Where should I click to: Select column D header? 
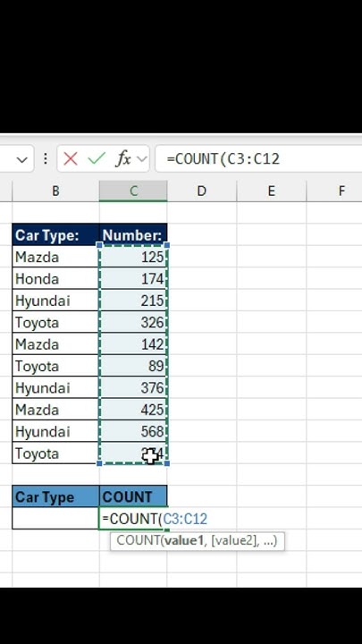201,191
